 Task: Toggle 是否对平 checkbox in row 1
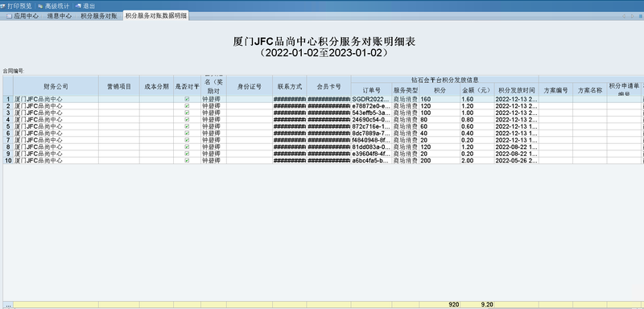pos(187,99)
